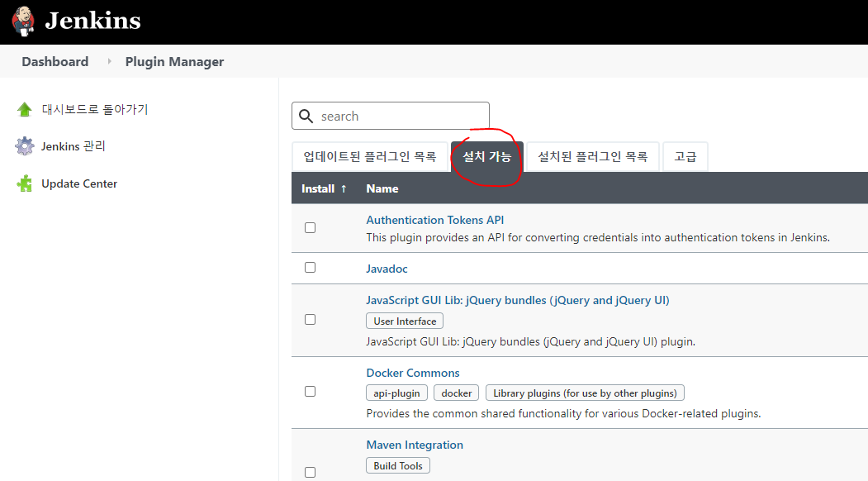Click the Plugin Manager breadcrumb link
This screenshot has width=868, height=481.
click(x=174, y=61)
